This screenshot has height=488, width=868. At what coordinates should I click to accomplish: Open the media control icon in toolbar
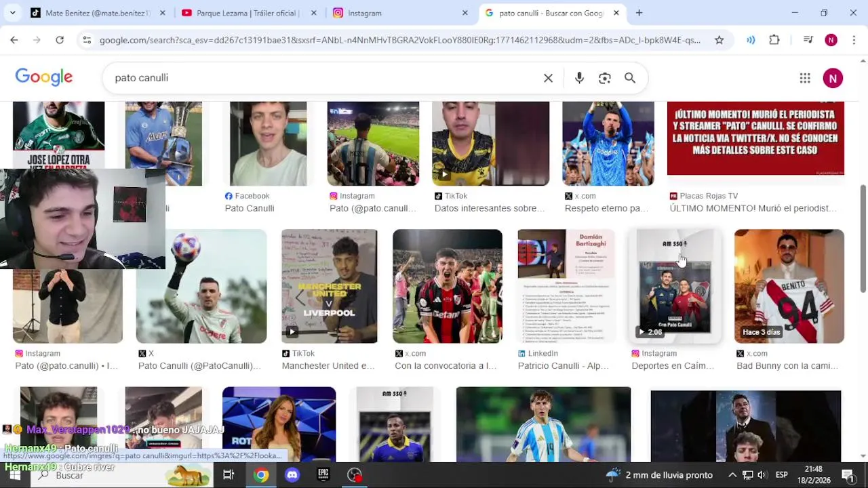pyautogui.click(x=808, y=40)
